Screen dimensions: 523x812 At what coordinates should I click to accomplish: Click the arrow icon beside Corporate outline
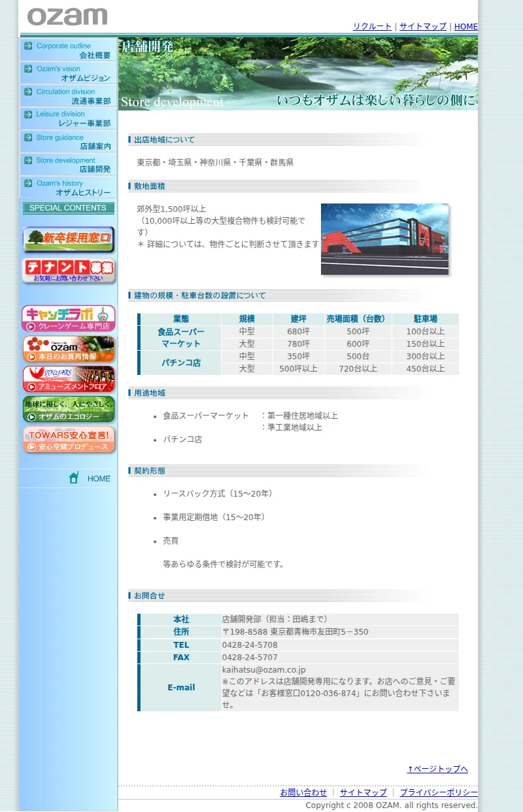point(28,46)
